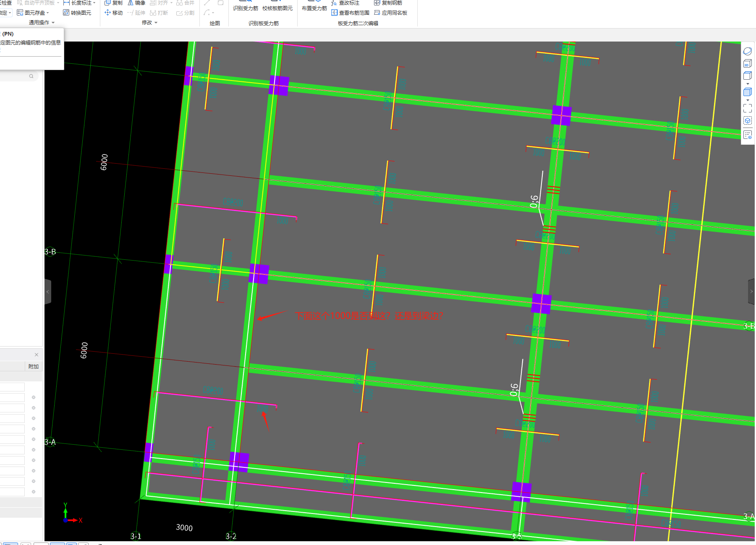Click the 打断 (break) tool
Viewport: 756px width, 545px height.
(x=159, y=13)
